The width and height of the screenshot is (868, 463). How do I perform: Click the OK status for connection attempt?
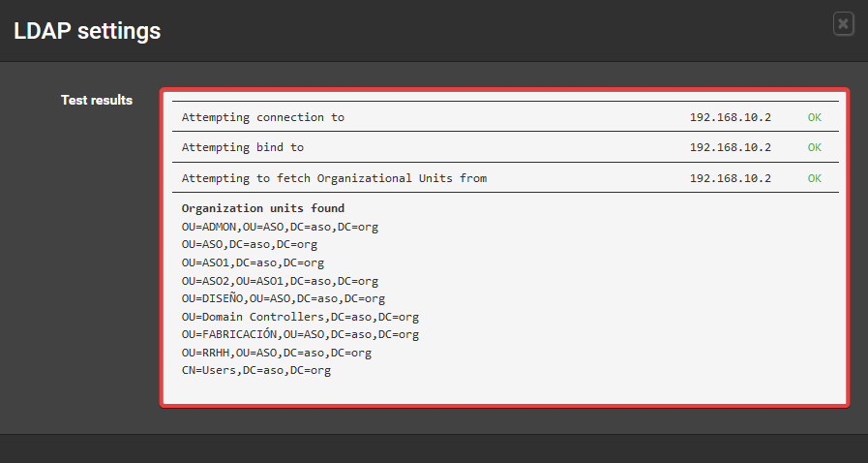tap(814, 117)
